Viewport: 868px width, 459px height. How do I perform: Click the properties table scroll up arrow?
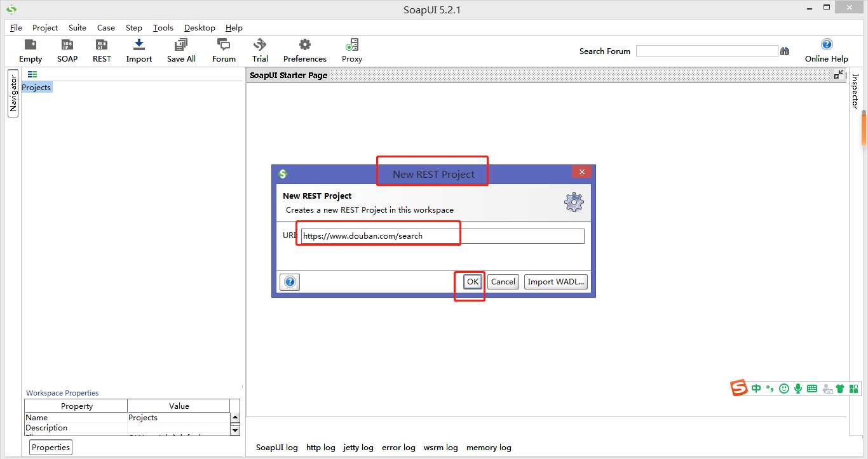click(235, 418)
